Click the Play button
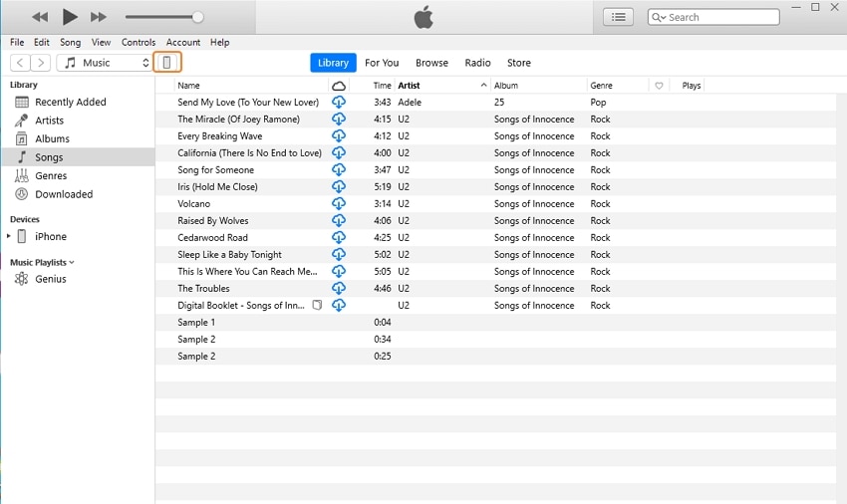The width and height of the screenshot is (847, 504). tap(70, 17)
